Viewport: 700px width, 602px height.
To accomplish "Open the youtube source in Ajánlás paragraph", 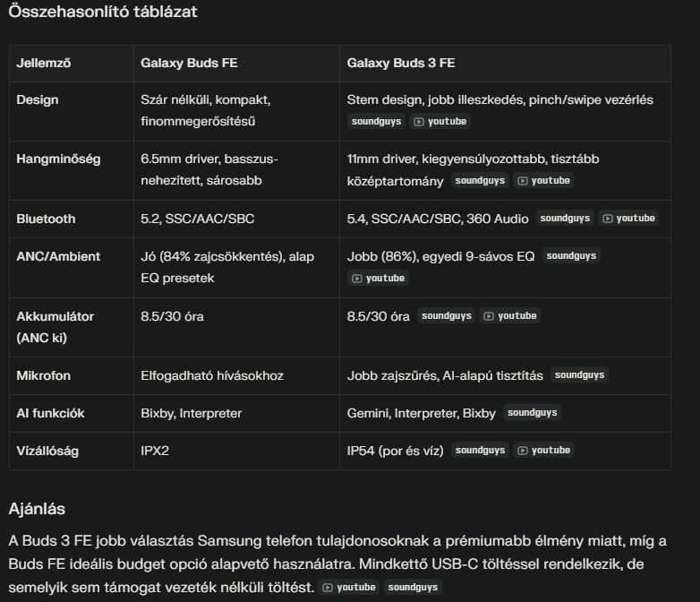I will coord(349,587).
